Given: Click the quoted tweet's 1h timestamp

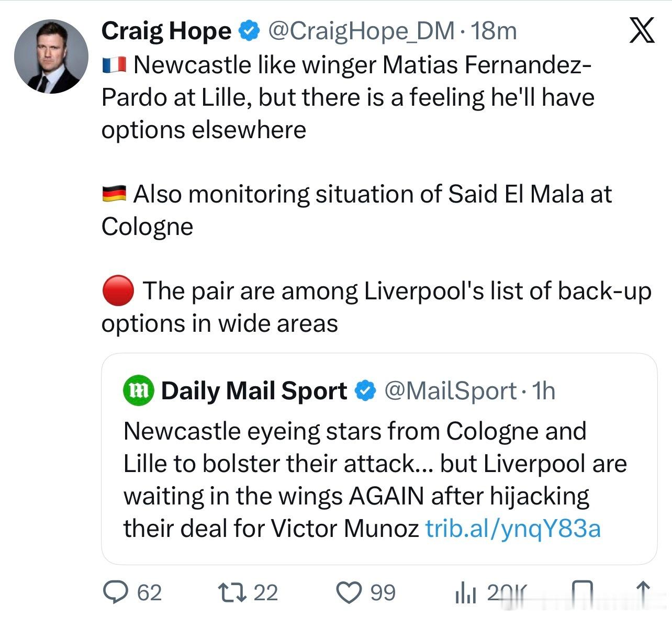Looking at the screenshot, I should pos(543,391).
